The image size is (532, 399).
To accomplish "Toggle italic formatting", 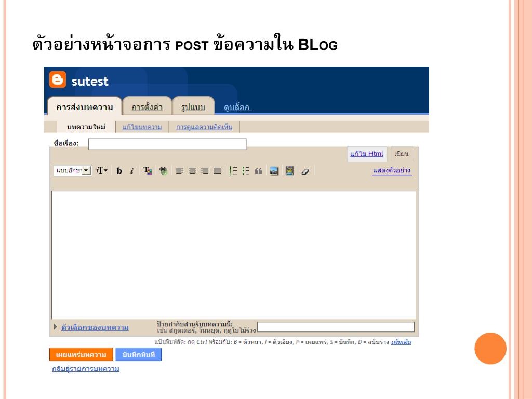I will [131, 171].
